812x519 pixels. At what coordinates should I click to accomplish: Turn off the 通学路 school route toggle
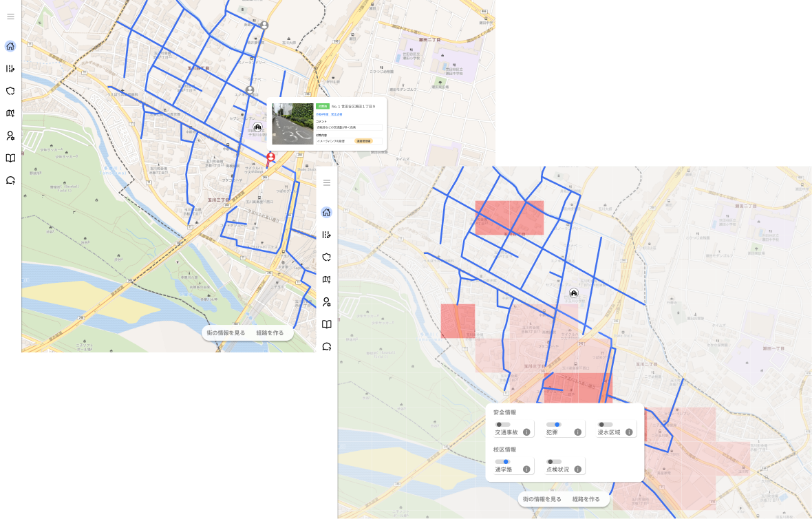tap(503, 462)
